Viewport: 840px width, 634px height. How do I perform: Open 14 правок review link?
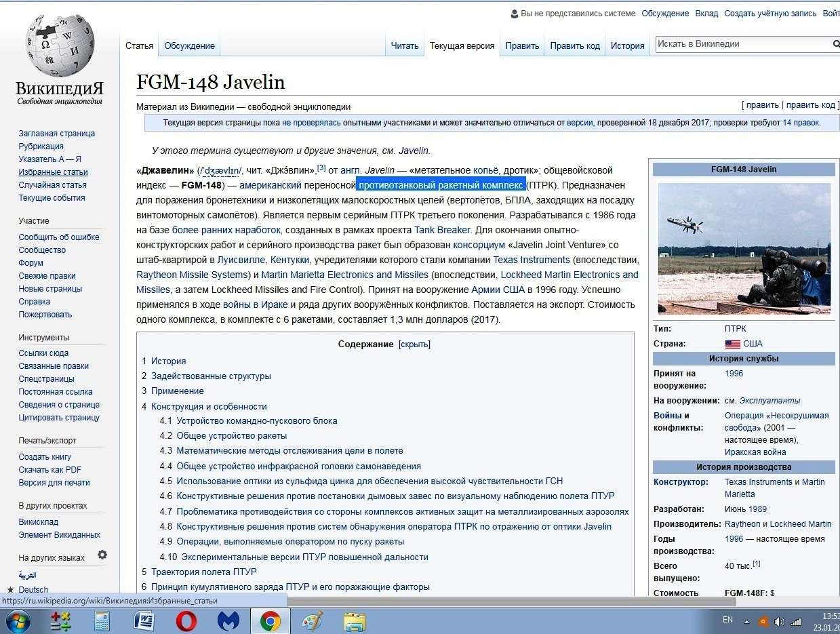[801, 123]
